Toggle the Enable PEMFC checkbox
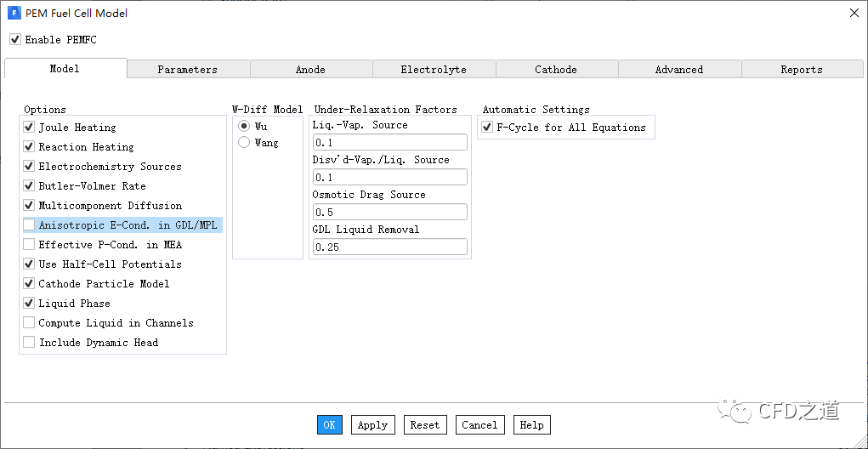Screen dimensions: 868x449 click(14, 39)
